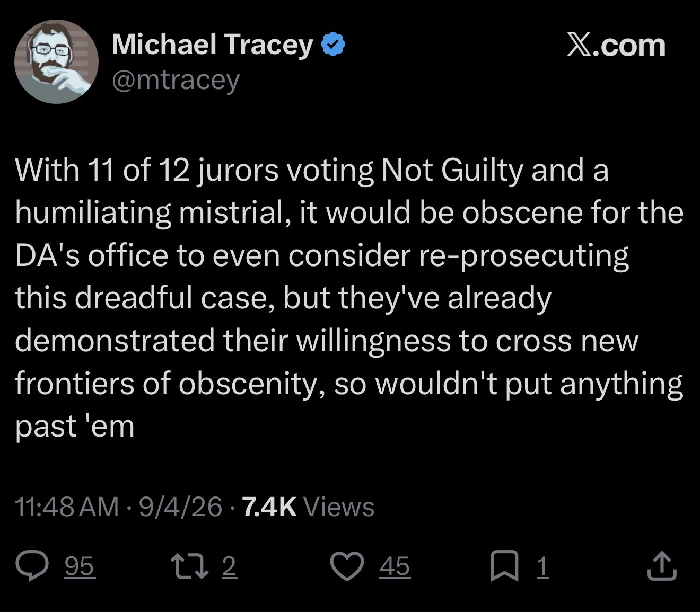The width and height of the screenshot is (700, 612).
Task: View the 45 likes count
Action: [395, 567]
